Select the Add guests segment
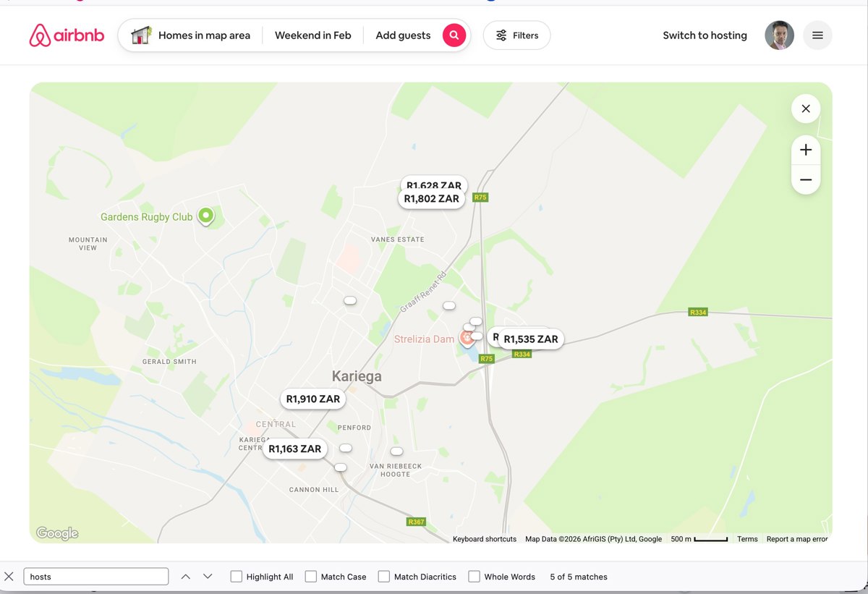Viewport: 868px width, 594px height. tap(403, 35)
